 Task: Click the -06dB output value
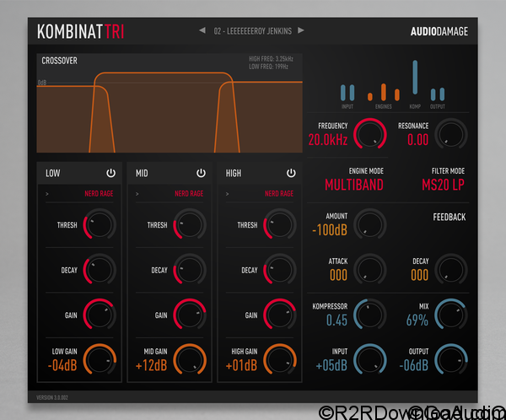click(414, 365)
